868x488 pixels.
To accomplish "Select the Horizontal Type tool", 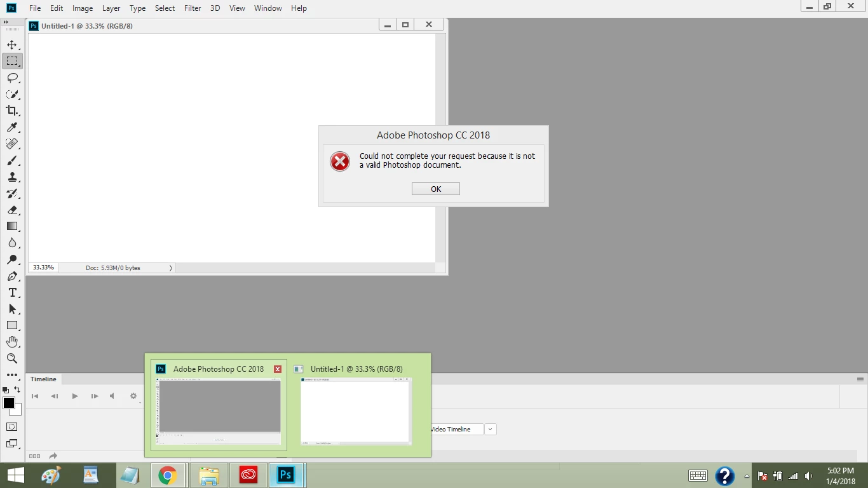I will (12, 293).
